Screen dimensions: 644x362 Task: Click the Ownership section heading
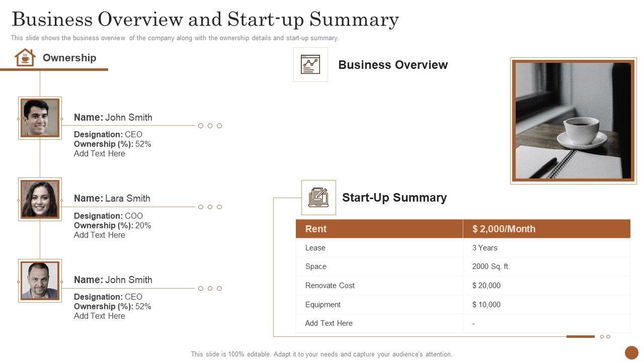[x=69, y=58]
